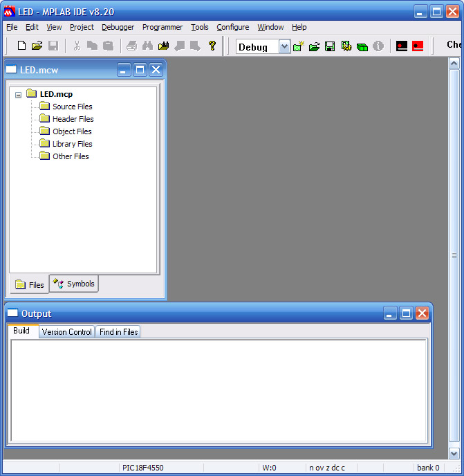Maximize the LED.mcw project window
Viewport: 464px width, 476px height.
coord(140,70)
